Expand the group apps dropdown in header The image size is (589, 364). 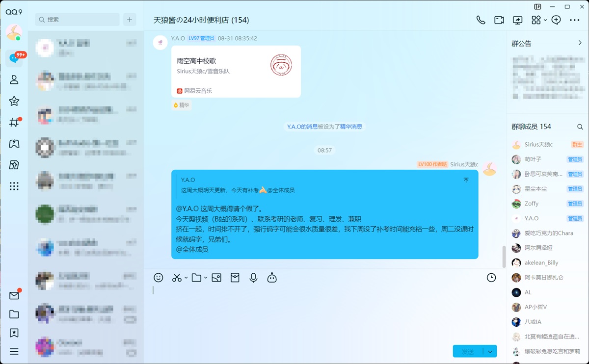pos(545,21)
